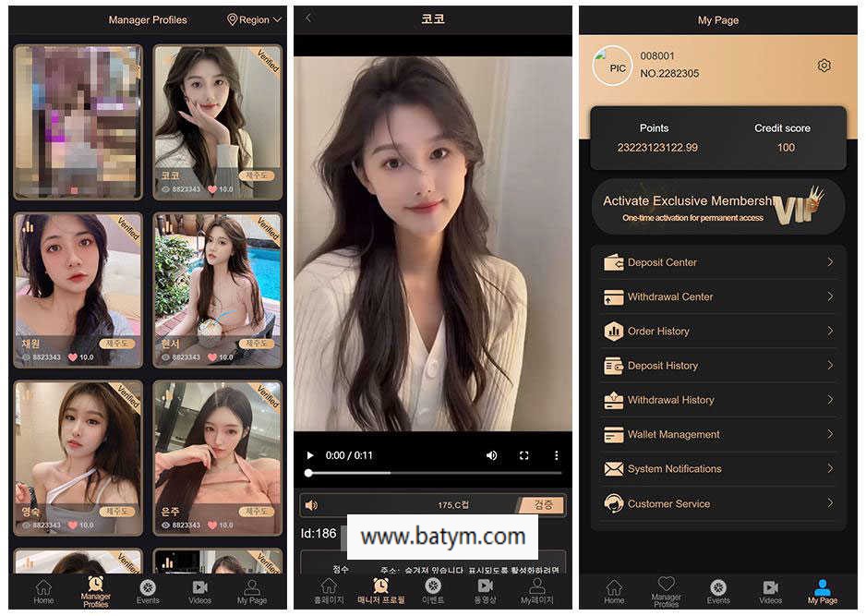Switch to My Page tab in left panel
The height and width of the screenshot is (616, 866).
[x=252, y=591]
